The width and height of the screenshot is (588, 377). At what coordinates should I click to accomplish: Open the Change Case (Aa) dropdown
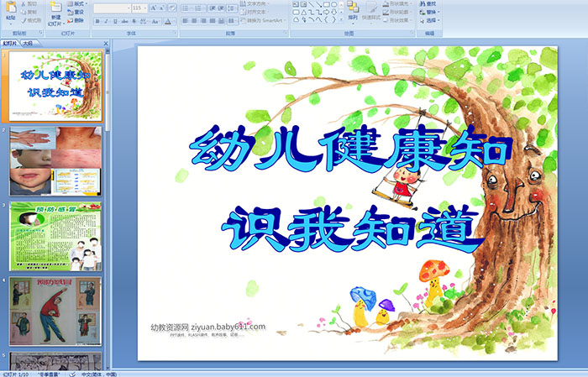point(155,21)
